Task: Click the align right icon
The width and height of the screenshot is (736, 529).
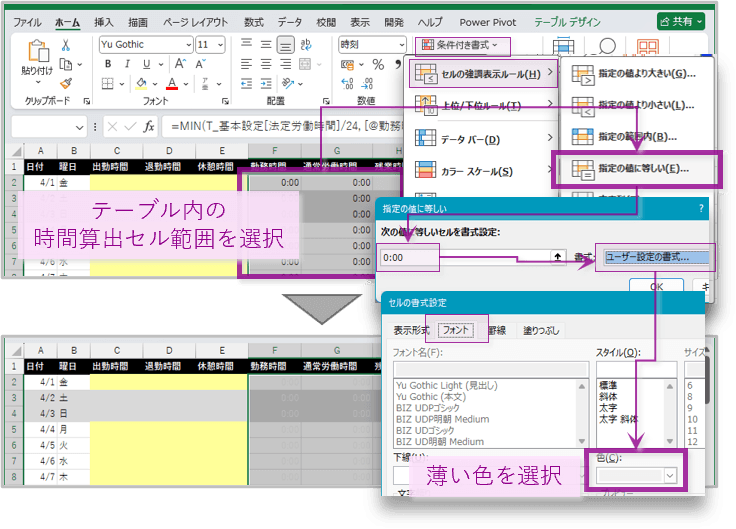Action: [x=285, y=64]
